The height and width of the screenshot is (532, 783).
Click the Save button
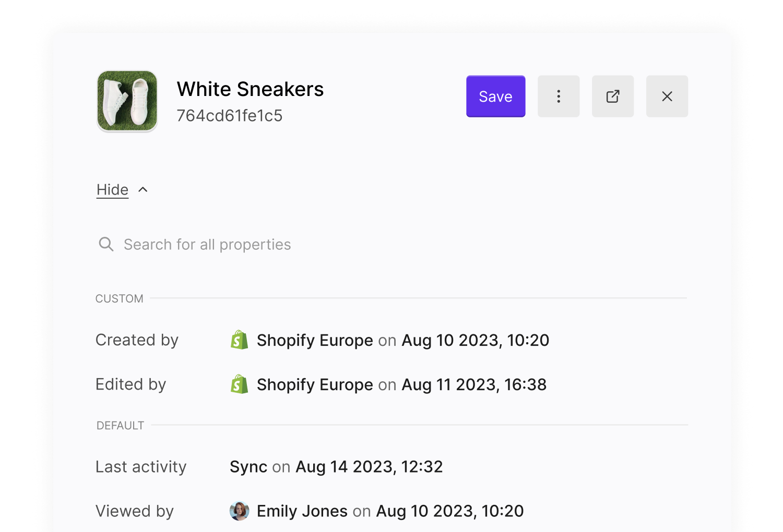click(495, 96)
